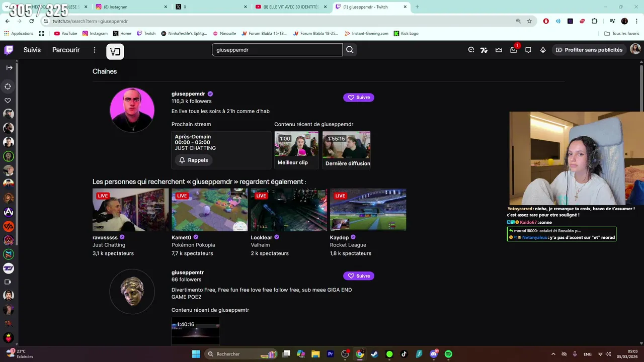Open Spotify from the taskbar
The width and height of the screenshot is (644, 362).
tap(448, 354)
